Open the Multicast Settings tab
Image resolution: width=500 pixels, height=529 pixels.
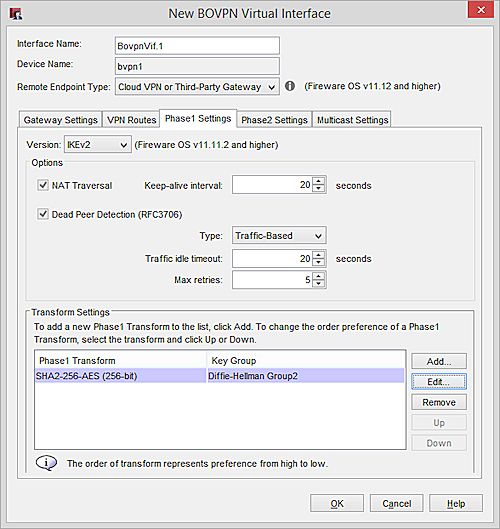(352, 120)
